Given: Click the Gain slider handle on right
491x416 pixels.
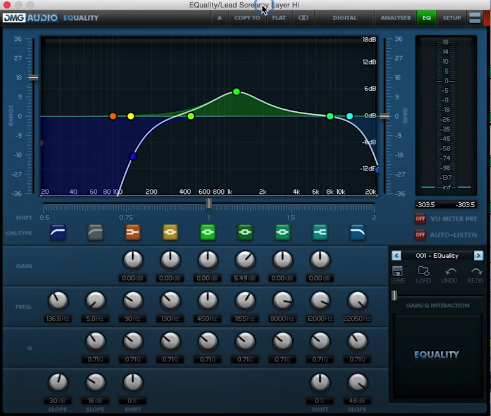Looking at the screenshot, I should click(x=384, y=116).
